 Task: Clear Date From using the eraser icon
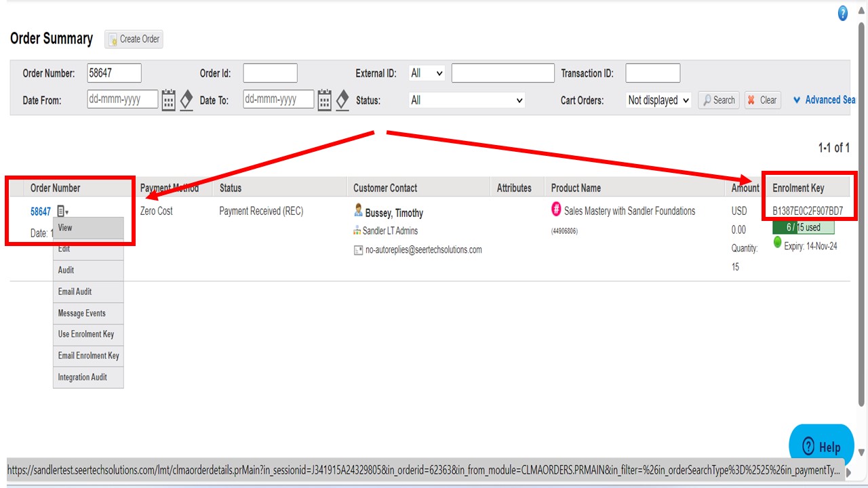pos(186,99)
